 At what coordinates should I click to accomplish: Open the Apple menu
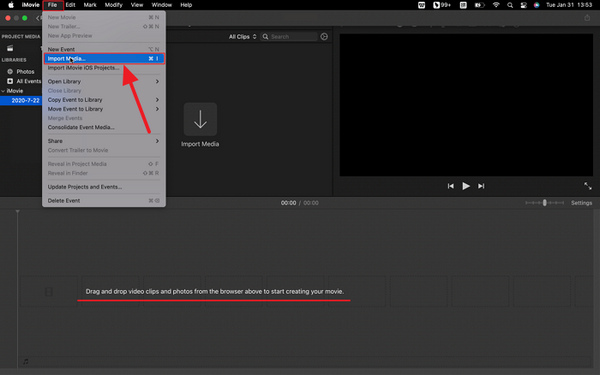(x=11, y=5)
